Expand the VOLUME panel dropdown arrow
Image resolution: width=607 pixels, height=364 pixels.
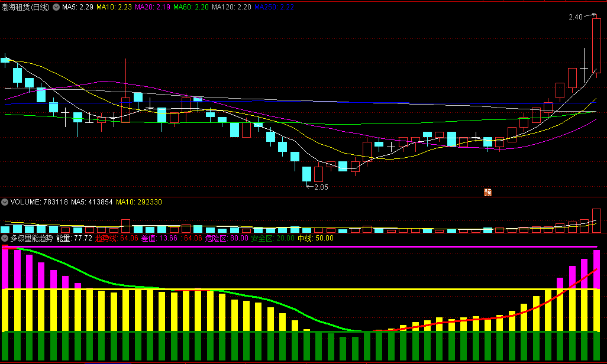(x=5, y=202)
